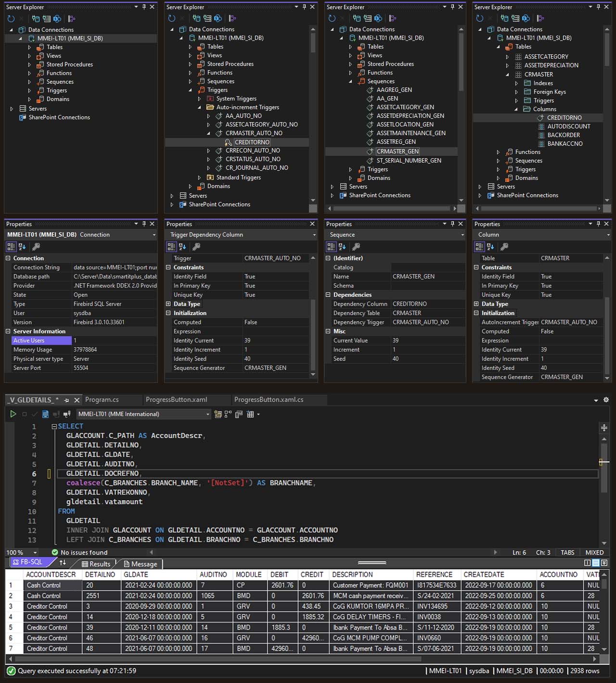616x683 pixels.
Task: Click the validate SQL checkmark icon
Action: pyautogui.click(x=35, y=414)
